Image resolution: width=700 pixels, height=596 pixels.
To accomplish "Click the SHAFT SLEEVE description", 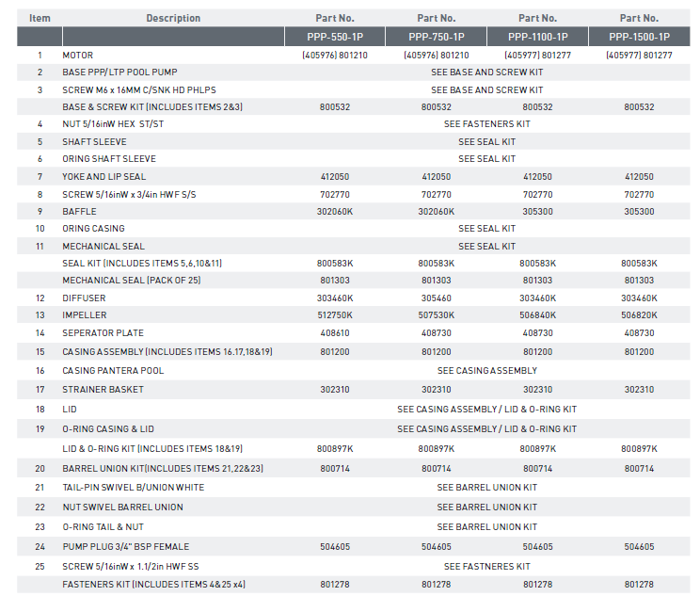I will [x=94, y=142].
